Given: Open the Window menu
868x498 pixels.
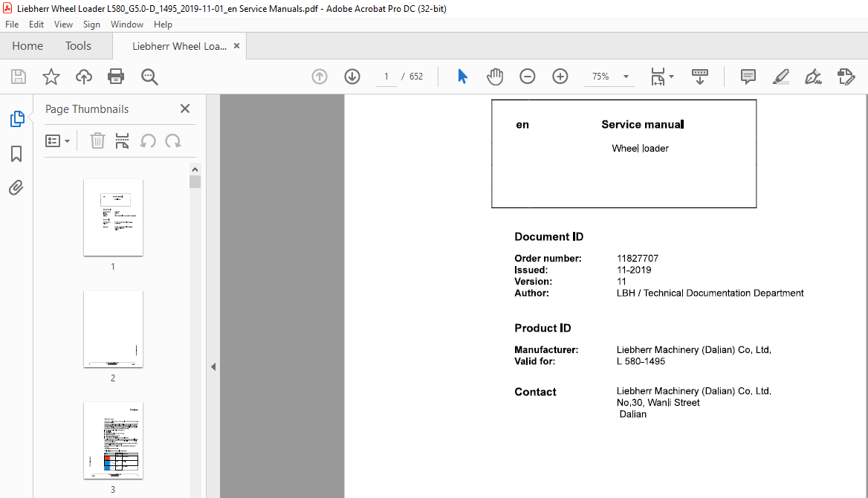Looking at the screenshot, I should [x=127, y=25].
